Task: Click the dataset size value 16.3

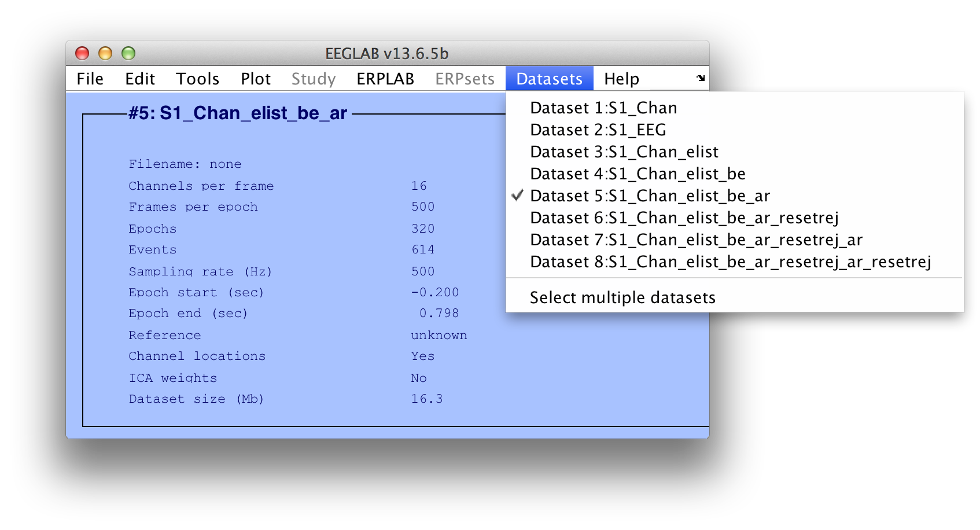Action: 427,399
